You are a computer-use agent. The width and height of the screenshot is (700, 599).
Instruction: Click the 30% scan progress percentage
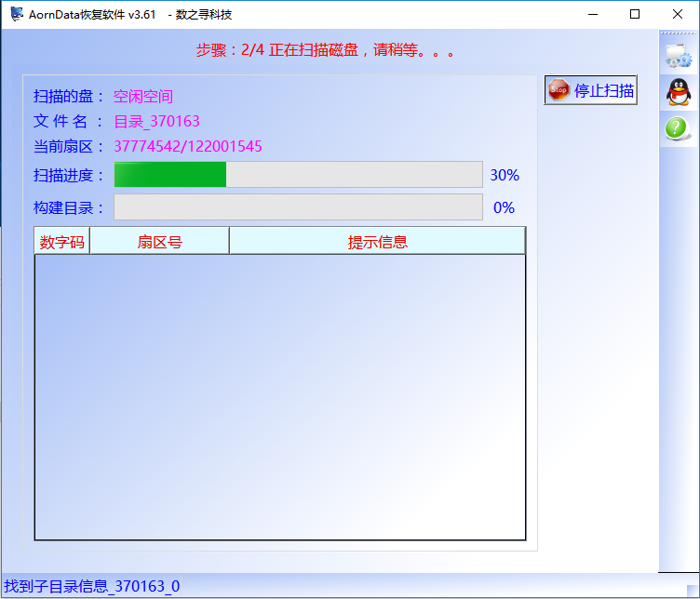coord(505,175)
